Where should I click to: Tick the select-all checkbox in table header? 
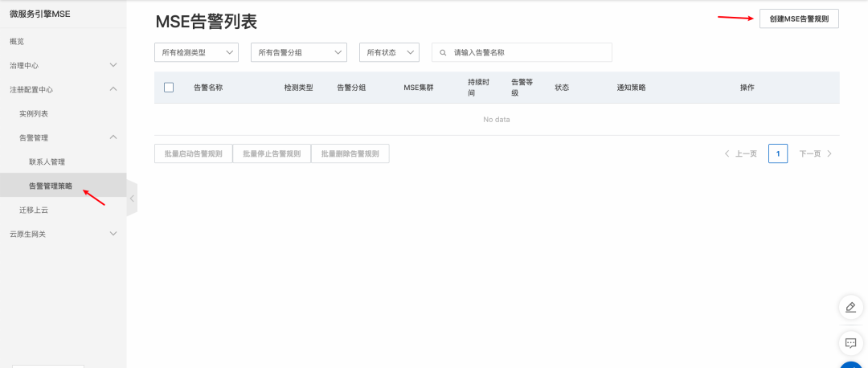pyautogui.click(x=169, y=88)
